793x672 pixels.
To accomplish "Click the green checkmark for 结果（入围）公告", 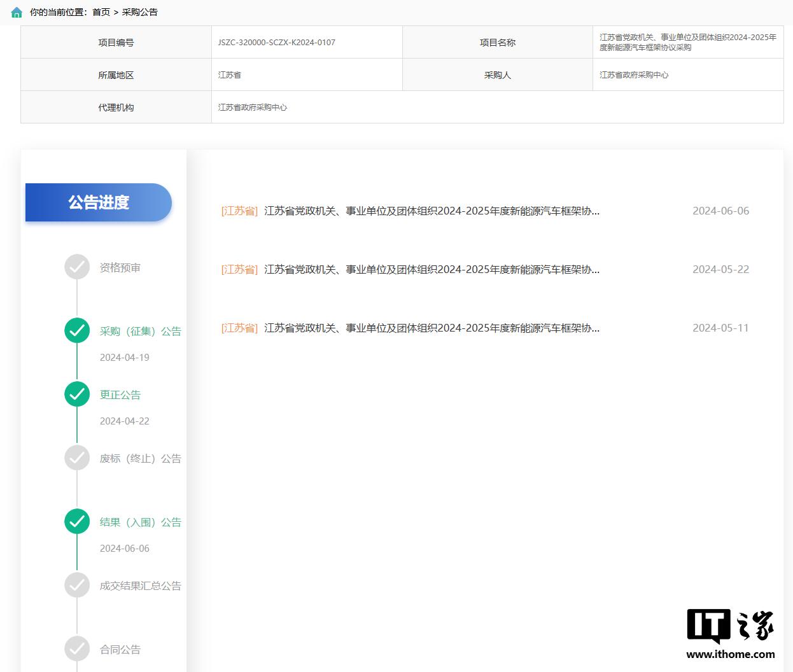I will 77,522.
